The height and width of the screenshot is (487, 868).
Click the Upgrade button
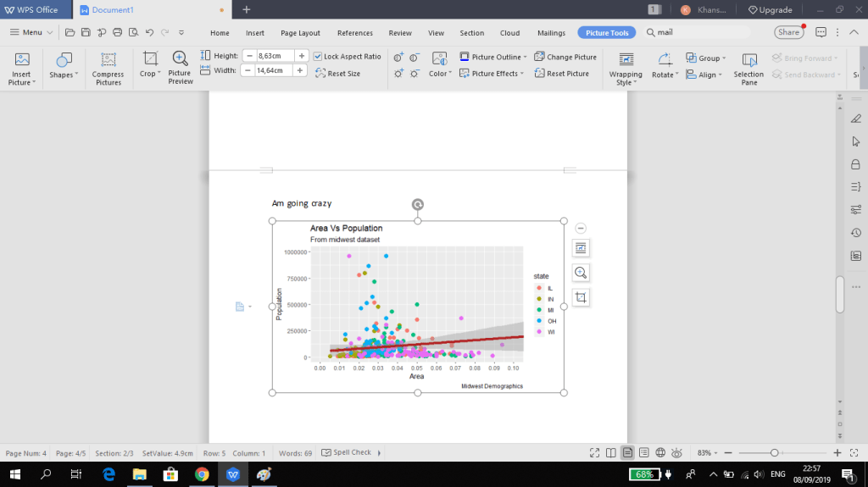click(770, 9)
